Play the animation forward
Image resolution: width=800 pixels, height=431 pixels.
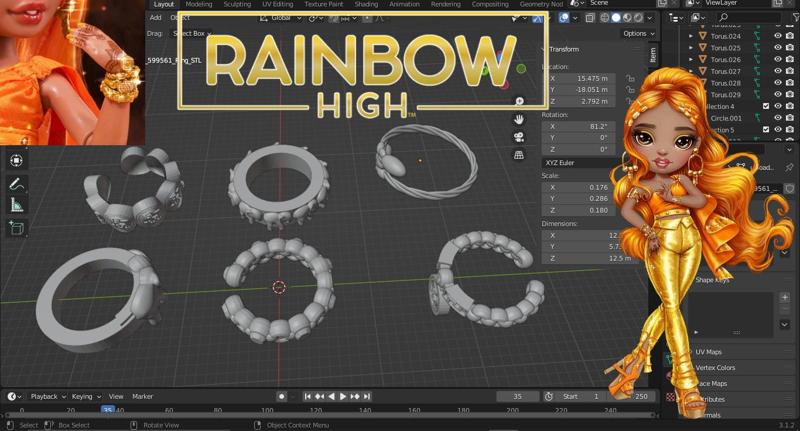pyautogui.click(x=343, y=396)
